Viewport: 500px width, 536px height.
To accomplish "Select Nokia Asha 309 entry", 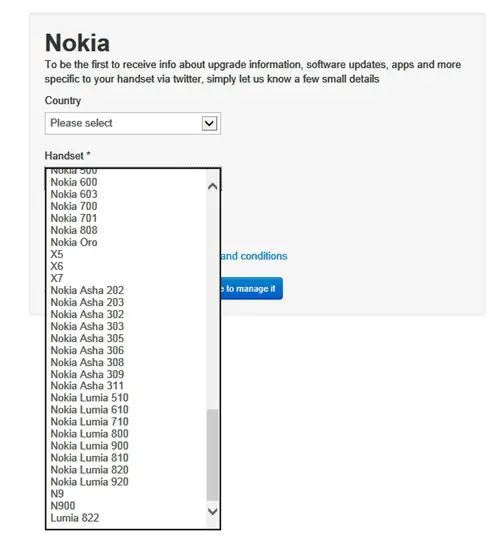I will 126,374.
